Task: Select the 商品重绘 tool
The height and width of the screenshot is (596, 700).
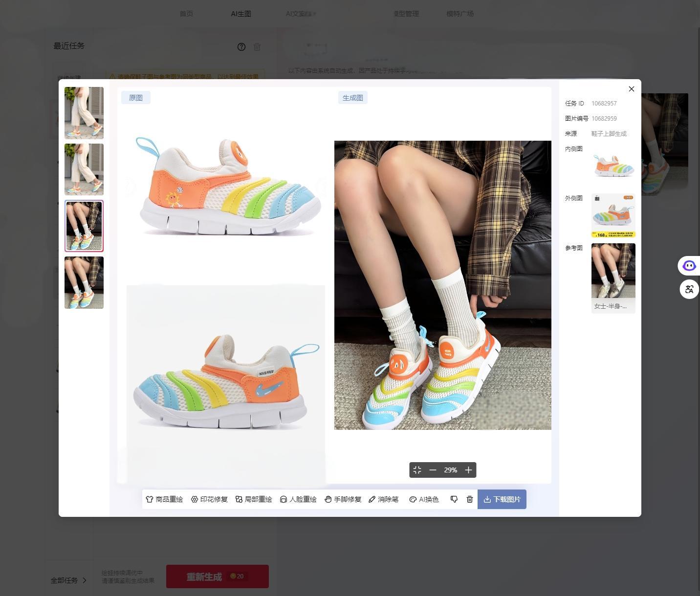Action: coord(164,499)
